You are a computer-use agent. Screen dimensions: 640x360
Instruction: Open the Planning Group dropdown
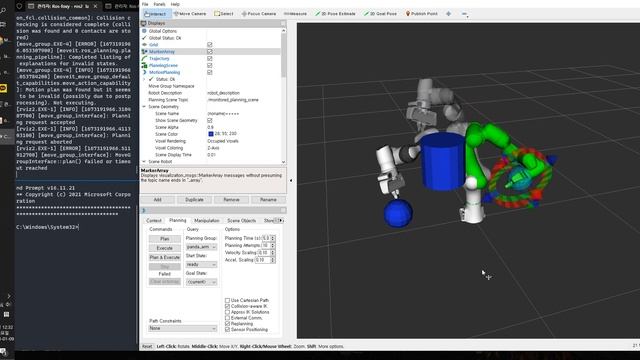click(x=201, y=247)
